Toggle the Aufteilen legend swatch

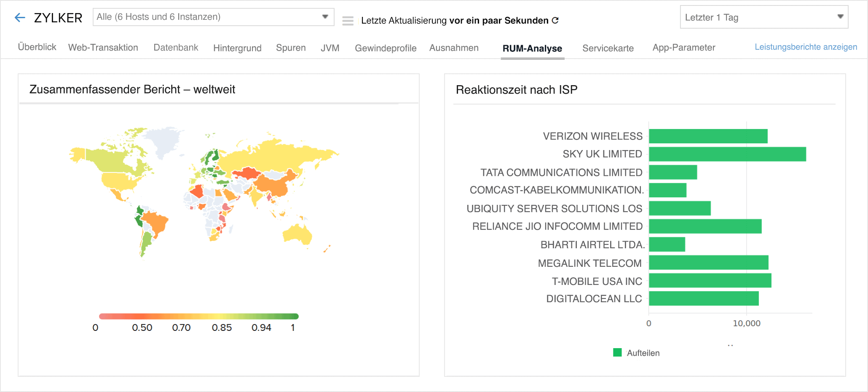(x=618, y=353)
